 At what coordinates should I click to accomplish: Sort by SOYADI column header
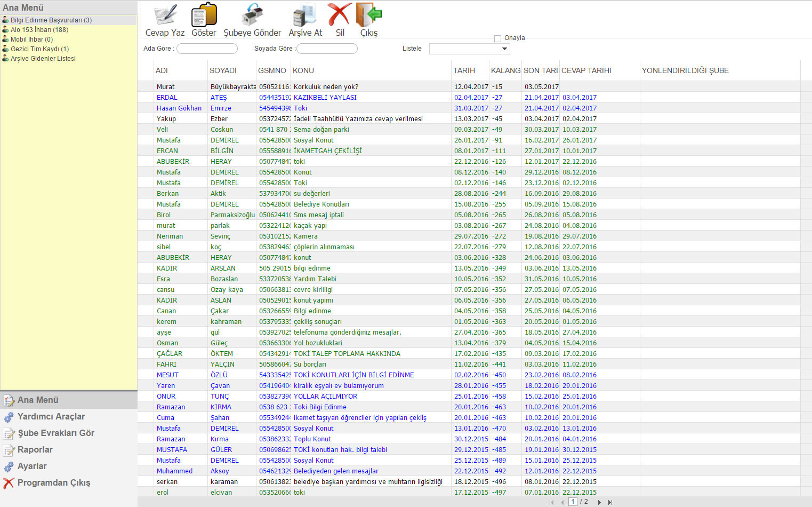pos(232,70)
